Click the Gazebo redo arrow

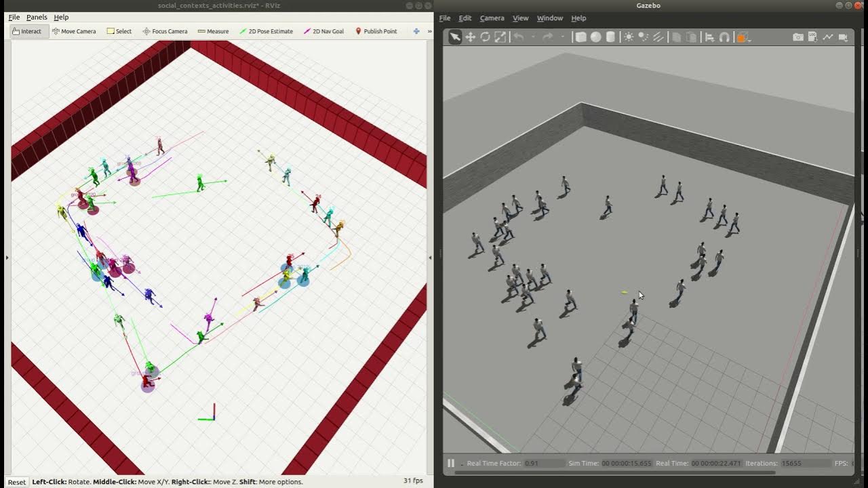coord(547,37)
